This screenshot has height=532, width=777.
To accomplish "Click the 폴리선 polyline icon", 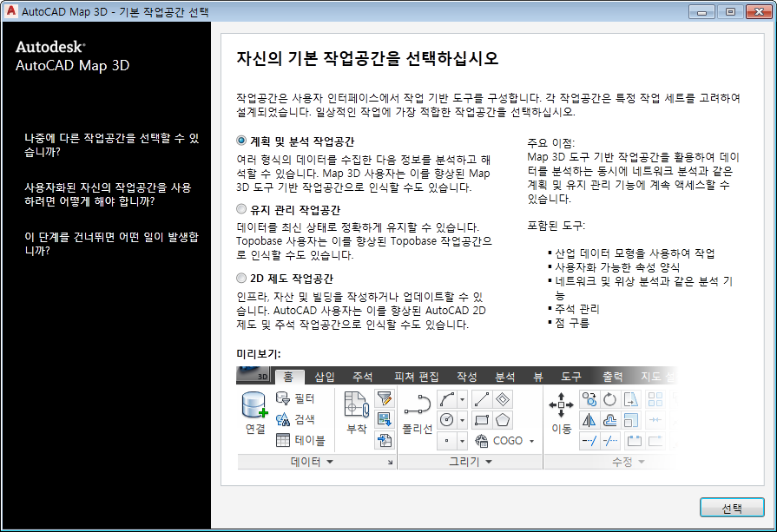I will [418, 404].
